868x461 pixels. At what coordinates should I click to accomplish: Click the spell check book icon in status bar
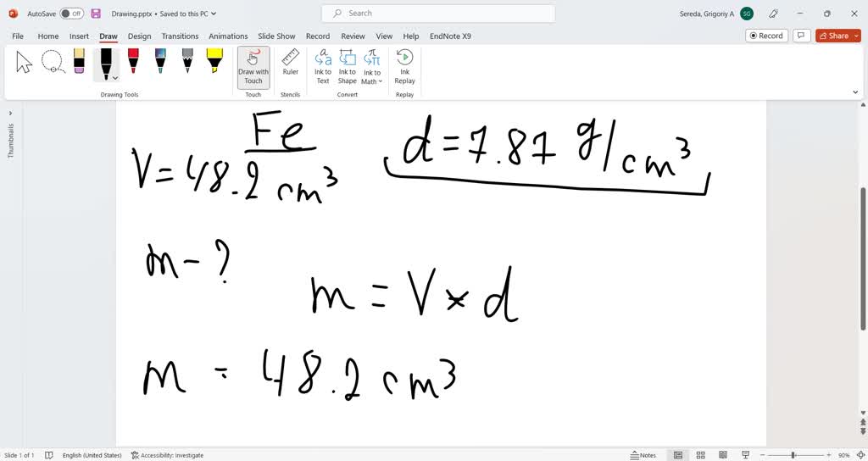tap(48, 455)
